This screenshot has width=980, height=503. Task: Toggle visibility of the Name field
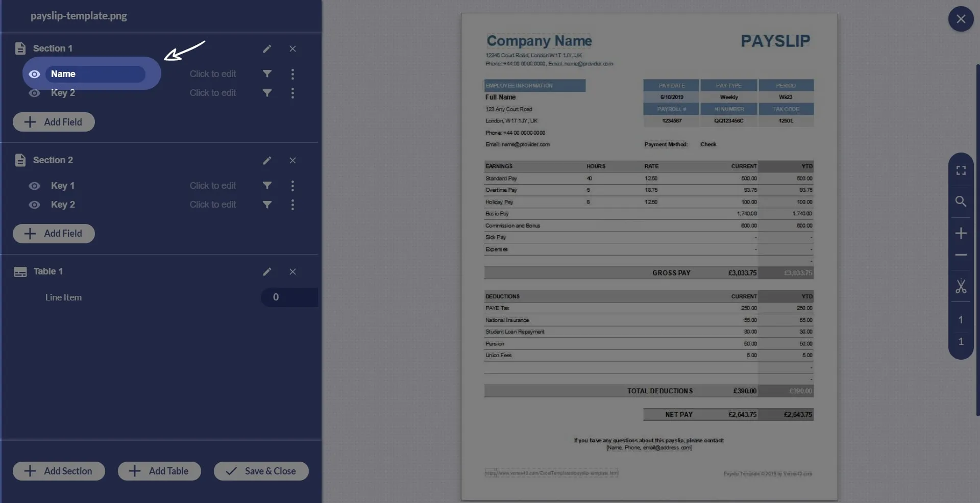[34, 74]
